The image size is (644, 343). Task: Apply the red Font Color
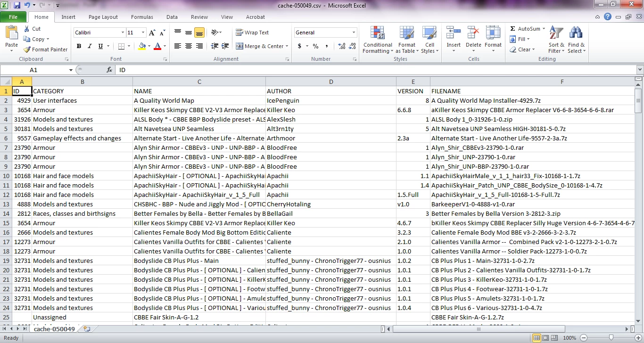(157, 46)
